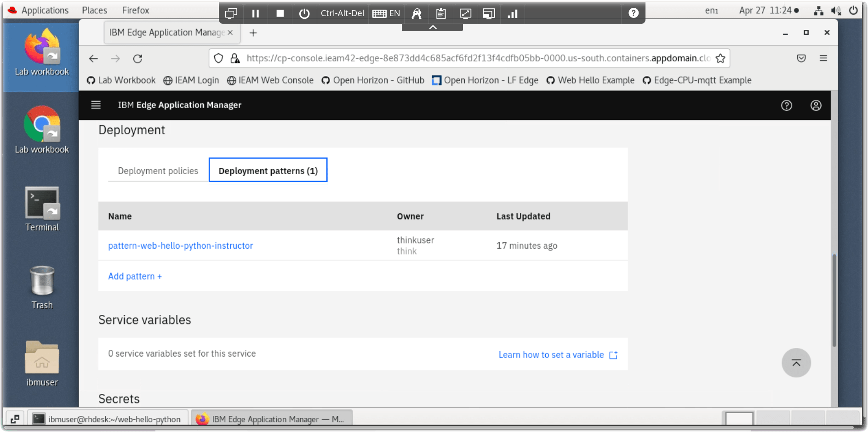Open the IEAM Web Console bookmark
The height and width of the screenshot is (432, 868).
(x=270, y=80)
